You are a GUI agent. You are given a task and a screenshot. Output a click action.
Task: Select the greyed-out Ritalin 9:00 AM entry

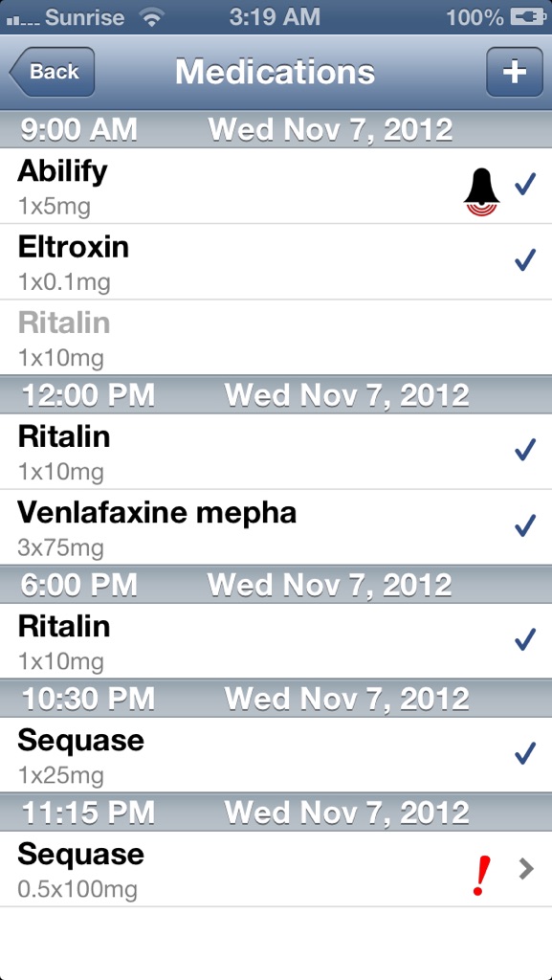pyautogui.click(x=276, y=338)
